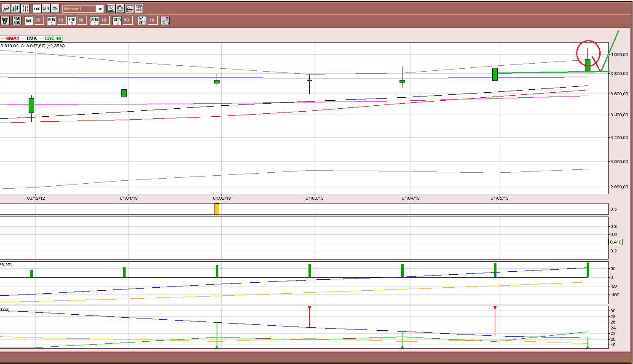Click the 0,8 indicator axis label
The height and width of the screenshot is (364, 633).
614,227
